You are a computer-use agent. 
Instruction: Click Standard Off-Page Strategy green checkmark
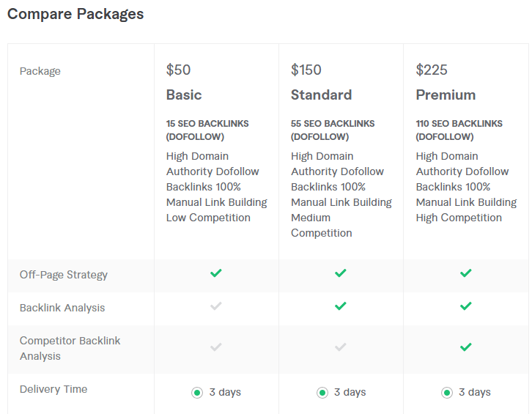tap(341, 273)
